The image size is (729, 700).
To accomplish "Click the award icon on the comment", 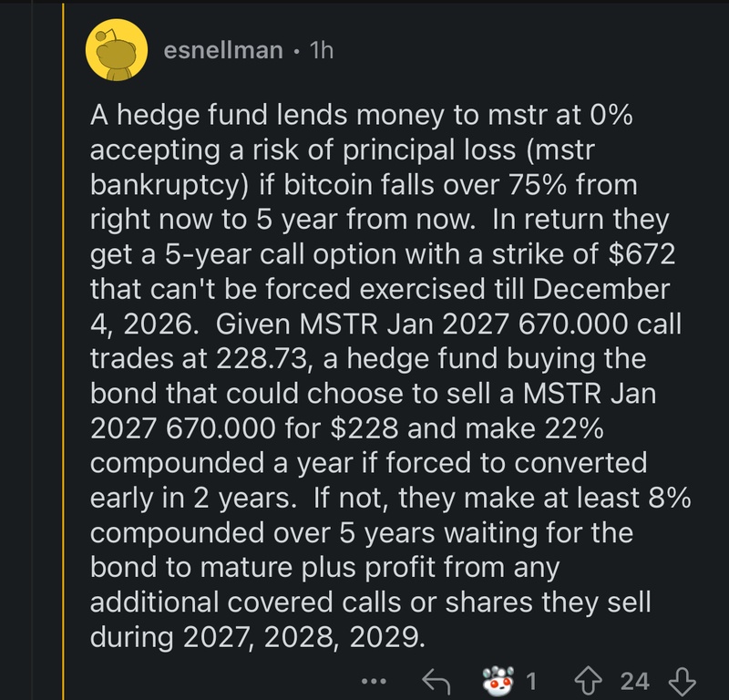I will [x=498, y=681].
